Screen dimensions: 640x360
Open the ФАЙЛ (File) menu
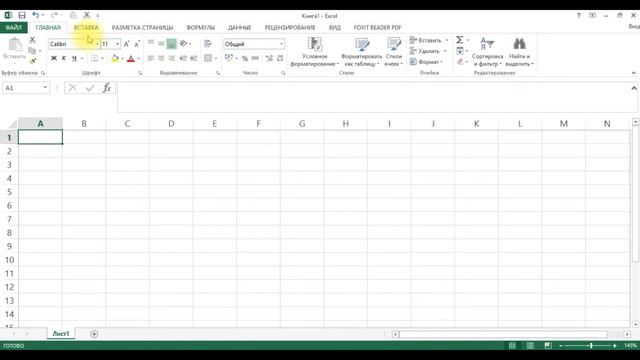(x=13, y=27)
